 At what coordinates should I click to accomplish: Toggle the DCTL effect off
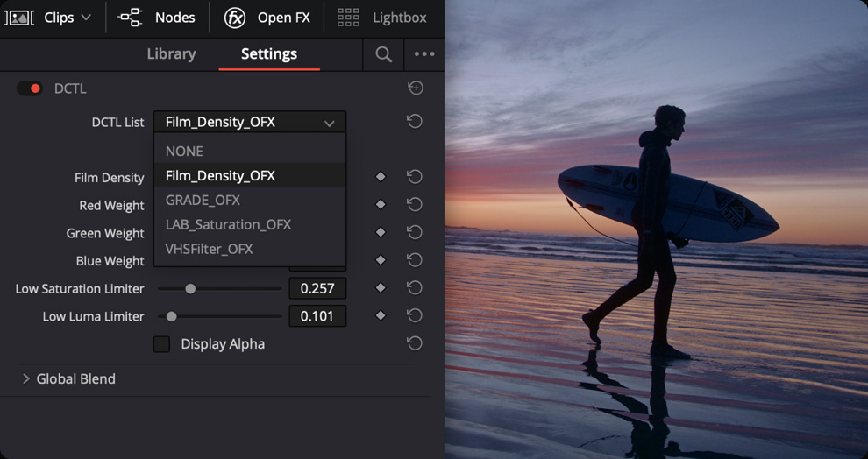tap(30, 88)
